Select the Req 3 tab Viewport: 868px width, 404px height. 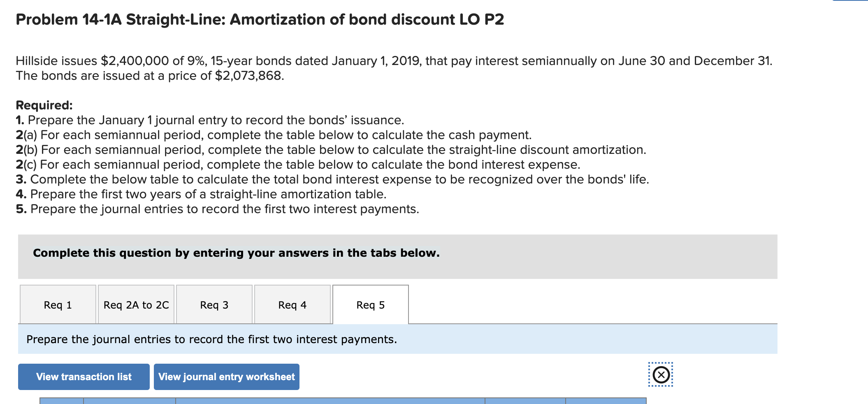[214, 304]
